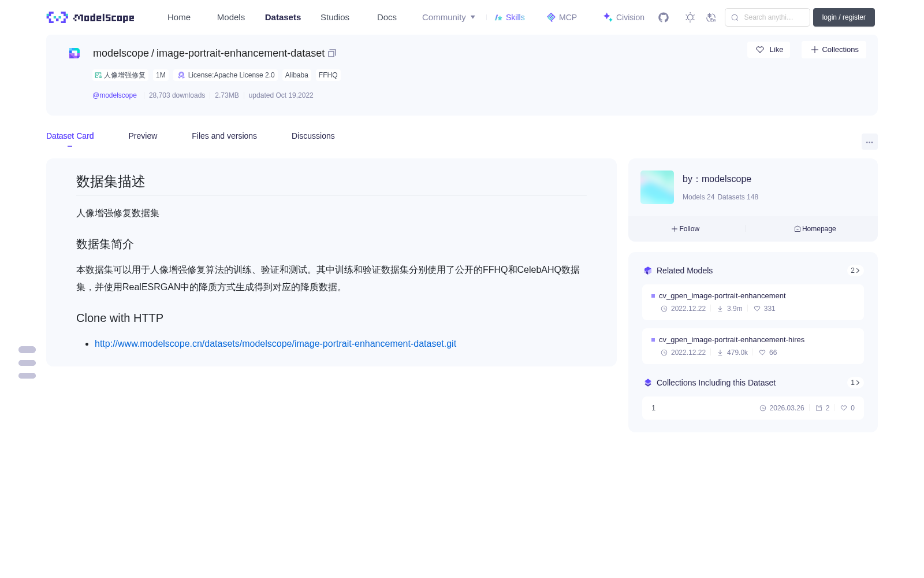Click the modelscope author avatar thumbnail
924x578 pixels.
coord(657,187)
